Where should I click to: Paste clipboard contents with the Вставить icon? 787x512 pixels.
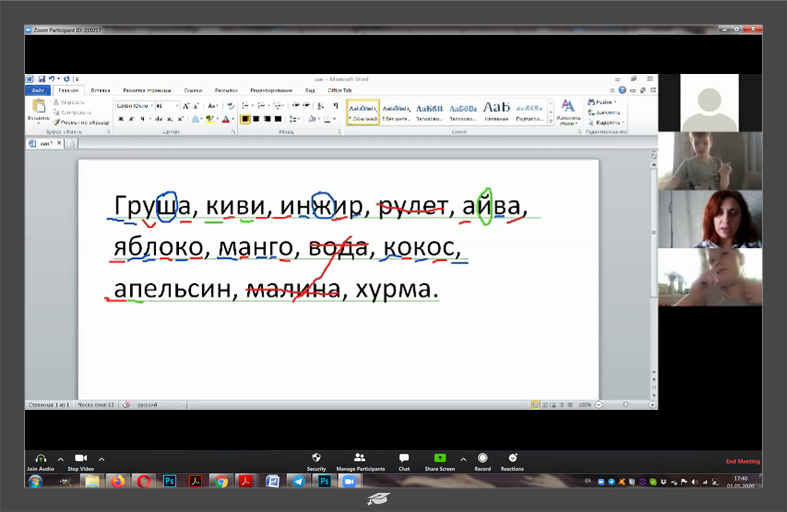pyautogui.click(x=39, y=106)
